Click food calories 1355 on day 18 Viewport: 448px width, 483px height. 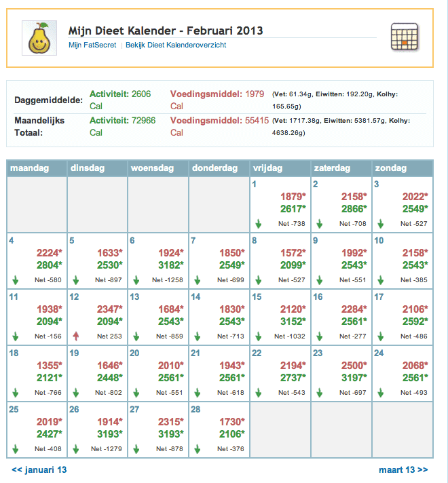click(50, 366)
